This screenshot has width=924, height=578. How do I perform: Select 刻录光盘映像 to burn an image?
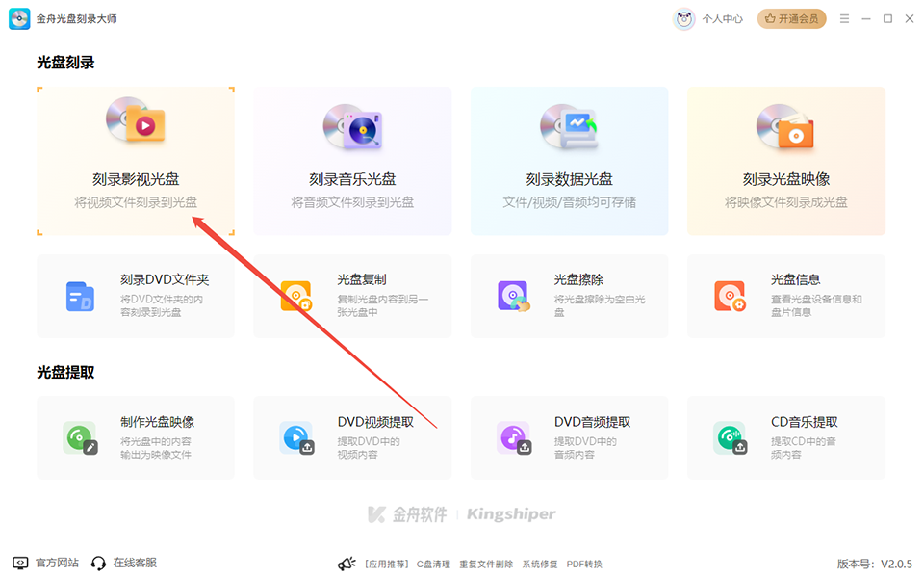pos(785,160)
